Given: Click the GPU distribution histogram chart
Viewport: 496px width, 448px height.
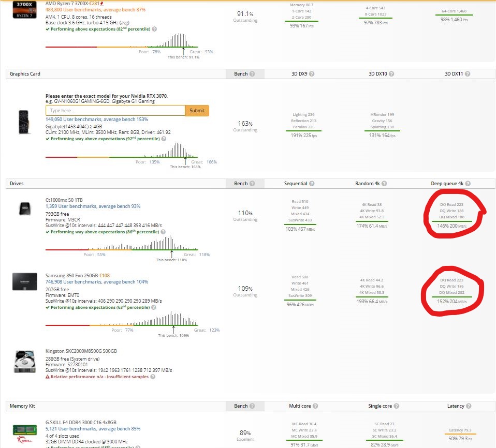Looking at the screenshot, I should (x=122, y=151).
